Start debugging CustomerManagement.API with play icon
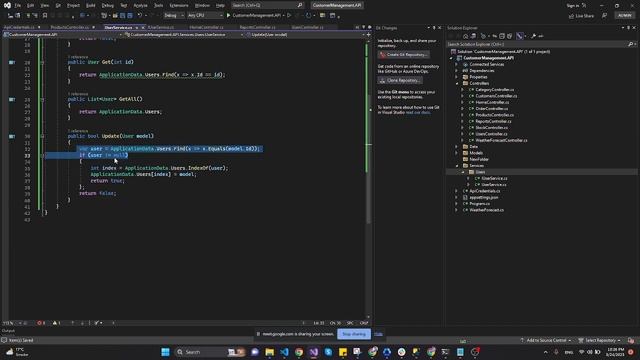This screenshot has width=640, height=360. pyautogui.click(x=228, y=16)
